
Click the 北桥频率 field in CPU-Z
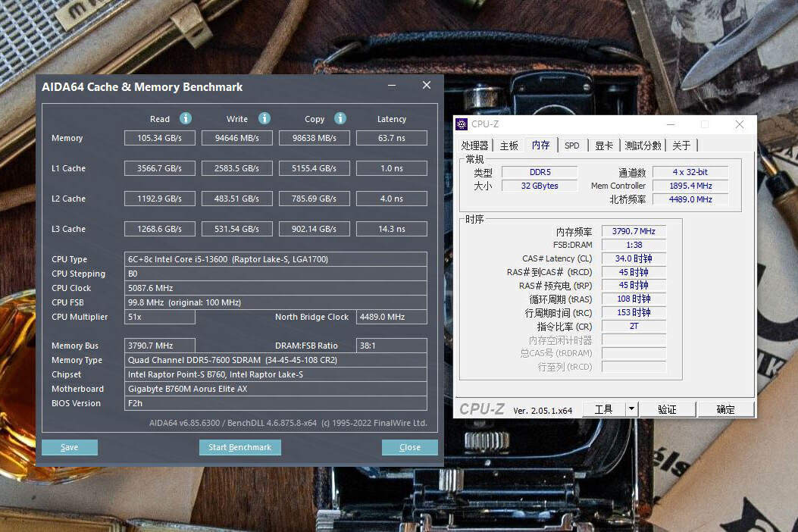[x=690, y=199]
